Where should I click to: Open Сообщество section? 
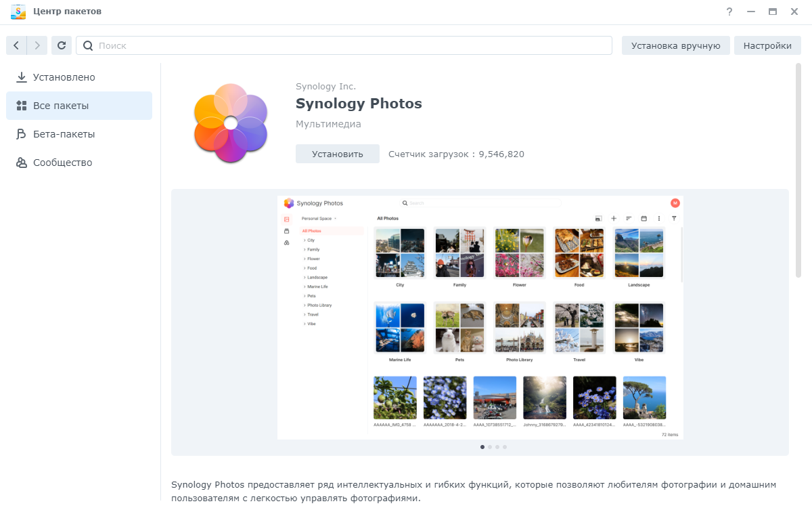click(79, 163)
